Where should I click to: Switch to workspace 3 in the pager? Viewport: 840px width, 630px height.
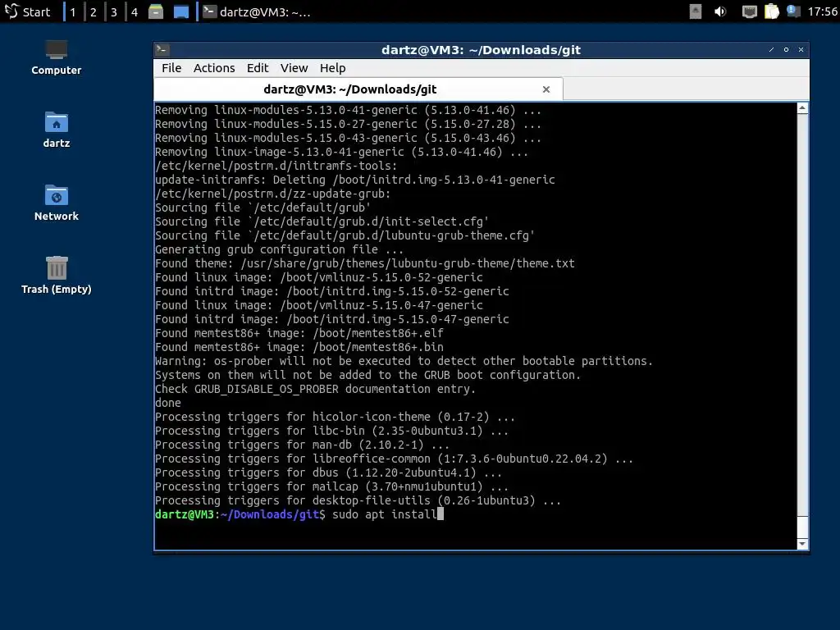click(113, 11)
